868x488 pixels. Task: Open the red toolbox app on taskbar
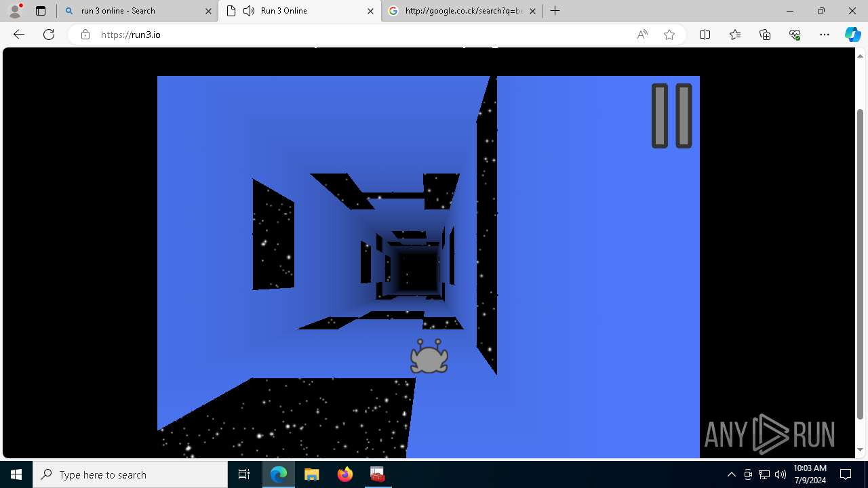click(x=378, y=474)
